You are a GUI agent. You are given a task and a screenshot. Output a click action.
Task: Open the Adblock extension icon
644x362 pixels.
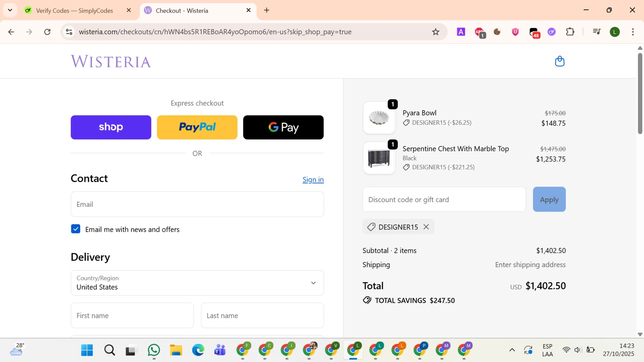click(x=480, y=32)
